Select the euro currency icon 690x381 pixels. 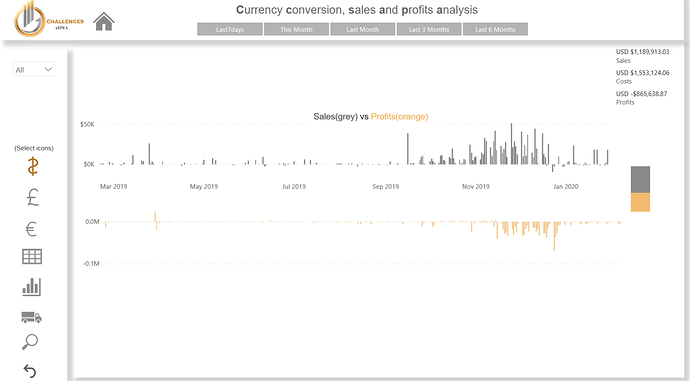tap(31, 229)
